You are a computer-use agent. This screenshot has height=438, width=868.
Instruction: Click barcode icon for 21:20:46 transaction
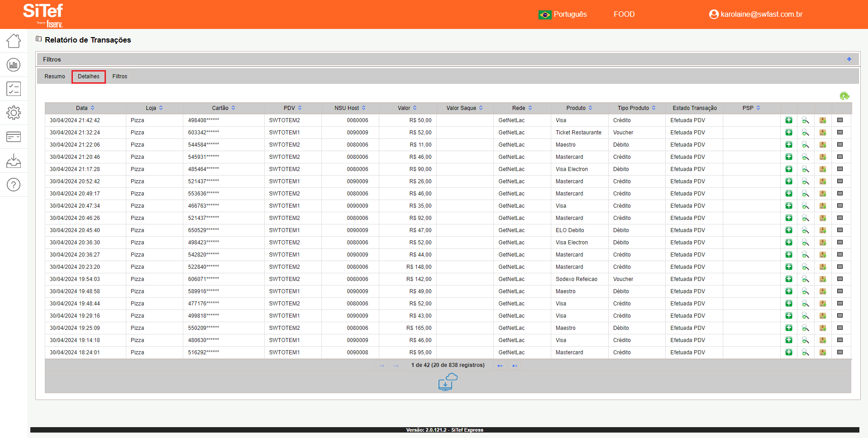click(840, 157)
